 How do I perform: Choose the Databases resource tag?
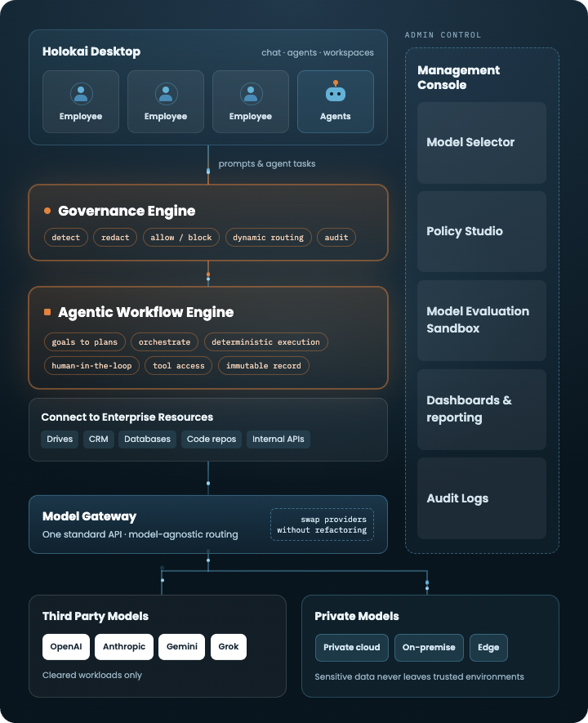click(148, 439)
